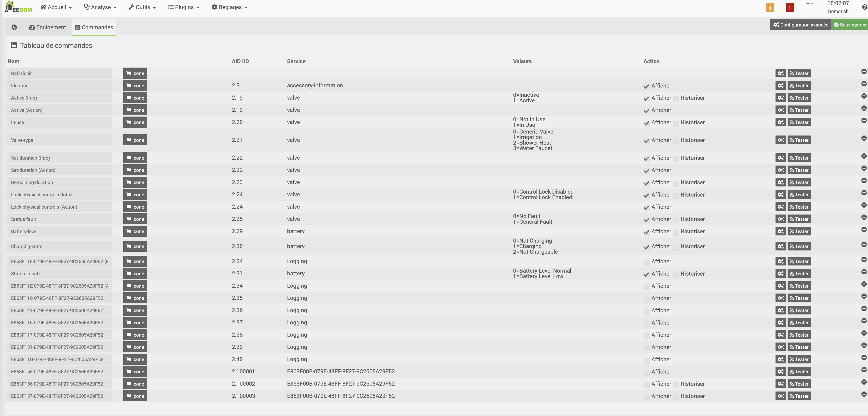Open the Analyse dropdown menu
The height and width of the screenshot is (416, 868).
100,7
